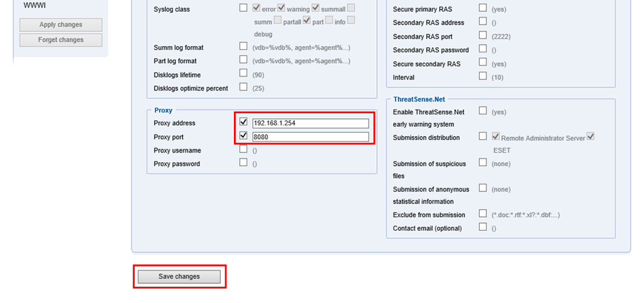Check the Secondary RAS password box
This screenshot has width=644, height=303.
click(483, 49)
